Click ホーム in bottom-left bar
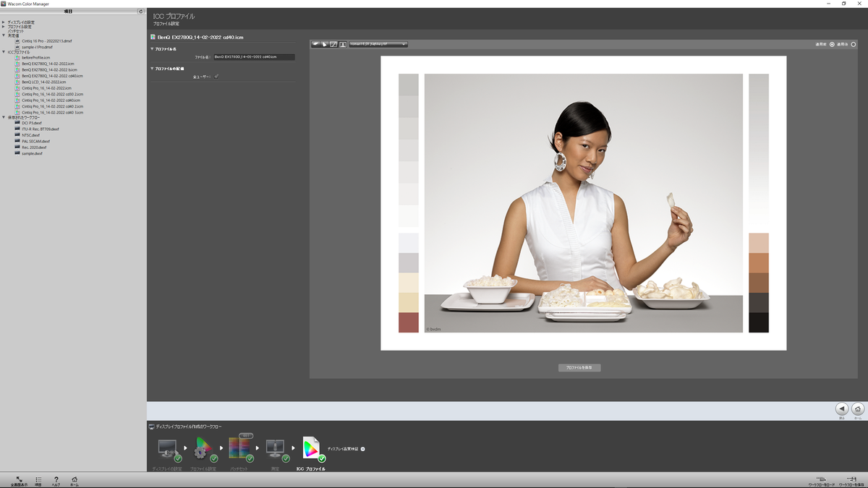Viewport: 868px width, 488px height. coord(75,481)
